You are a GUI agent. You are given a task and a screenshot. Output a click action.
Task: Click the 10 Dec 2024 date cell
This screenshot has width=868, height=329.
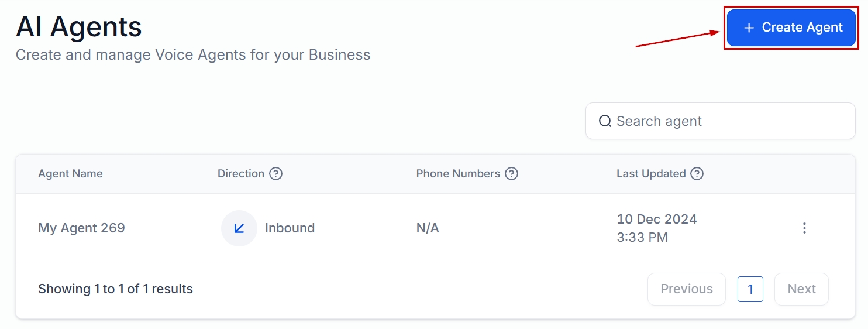(656, 220)
